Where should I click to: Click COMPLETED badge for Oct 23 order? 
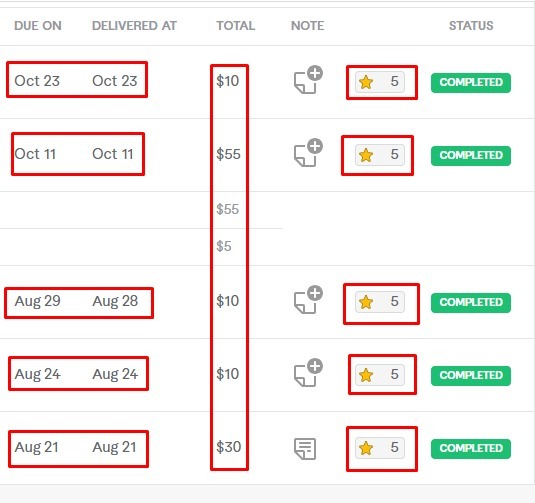click(x=471, y=83)
